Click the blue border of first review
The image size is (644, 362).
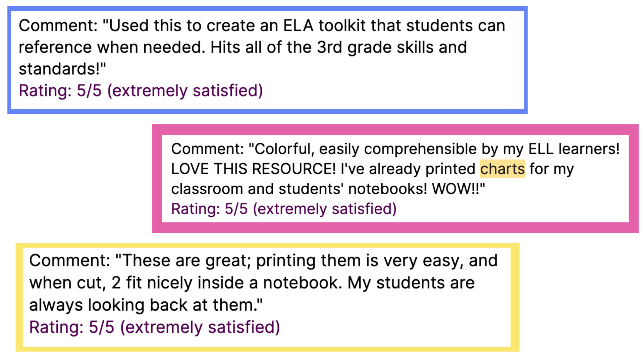coord(267,8)
